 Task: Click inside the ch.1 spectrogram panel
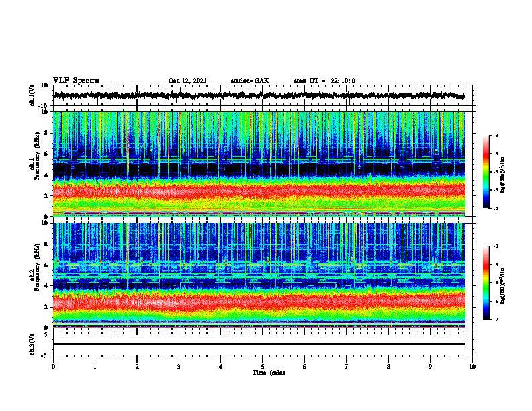259,164
